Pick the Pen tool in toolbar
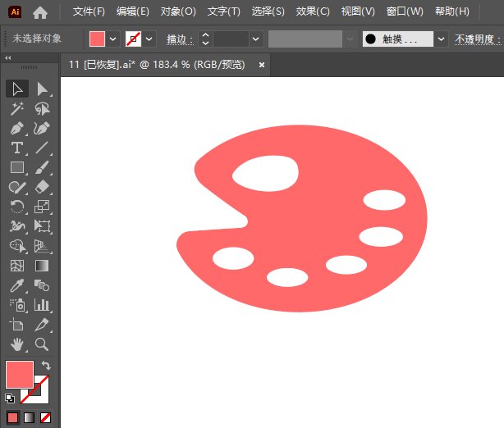The height and width of the screenshot is (428, 504). (x=16, y=128)
